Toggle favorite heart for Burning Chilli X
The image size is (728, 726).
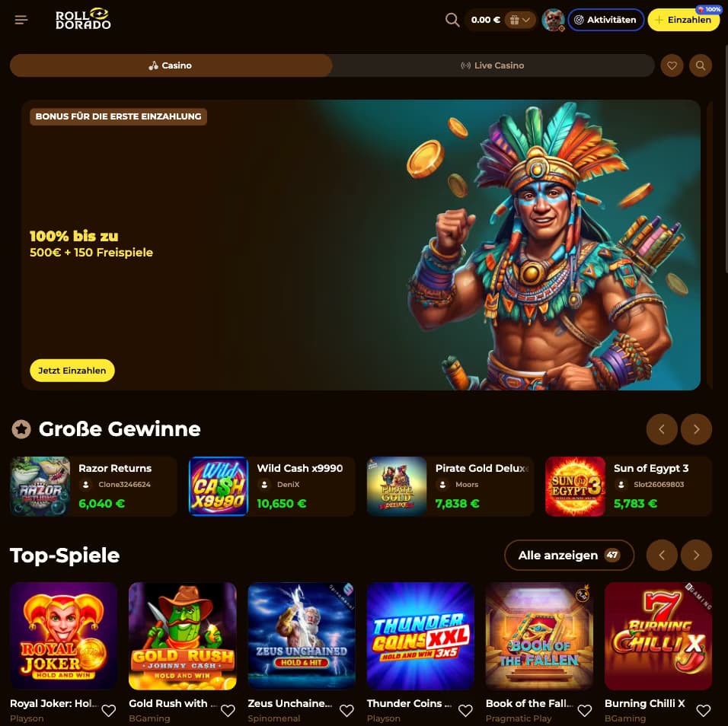[704, 710]
